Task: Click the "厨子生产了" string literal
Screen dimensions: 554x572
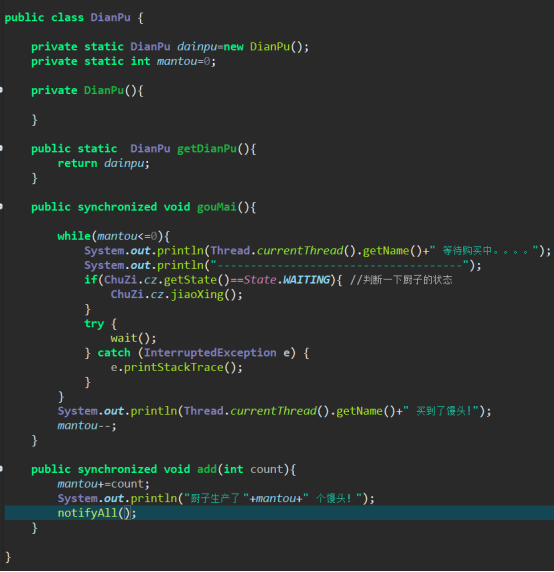Action: [217, 498]
